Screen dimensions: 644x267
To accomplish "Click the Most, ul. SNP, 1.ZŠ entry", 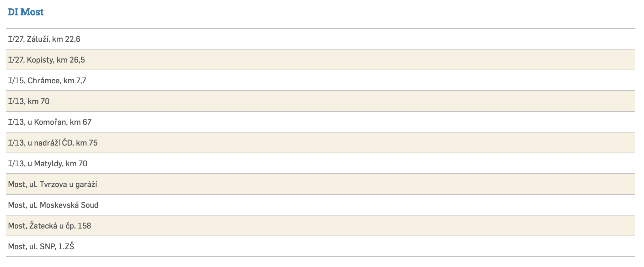I will [x=41, y=247].
